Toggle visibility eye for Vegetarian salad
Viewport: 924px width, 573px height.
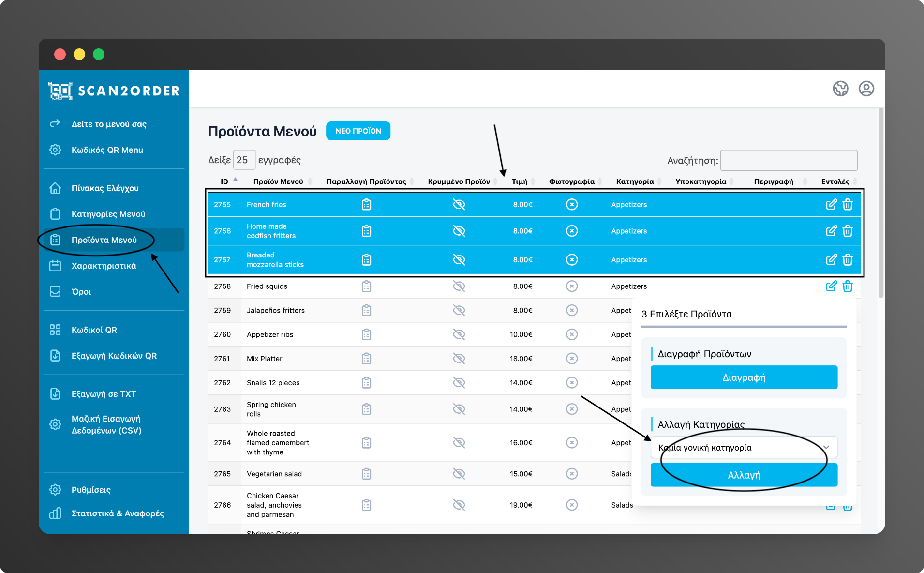click(459, 474)
